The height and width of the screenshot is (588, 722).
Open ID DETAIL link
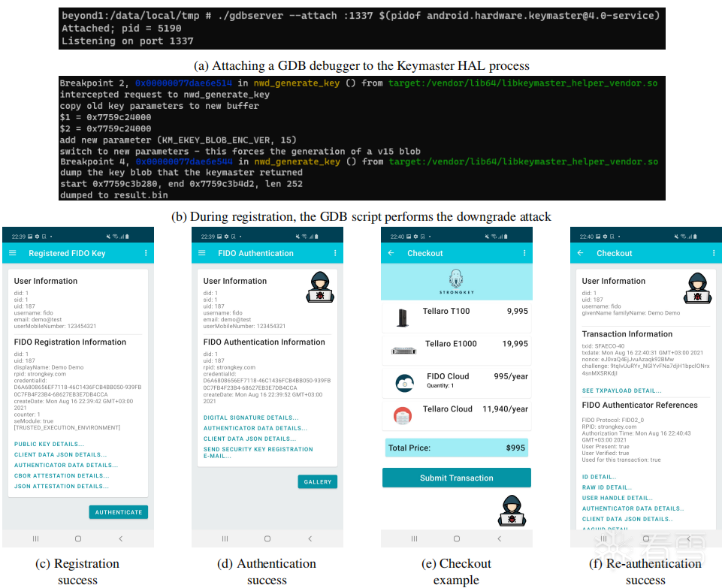(x=599, y=477)
